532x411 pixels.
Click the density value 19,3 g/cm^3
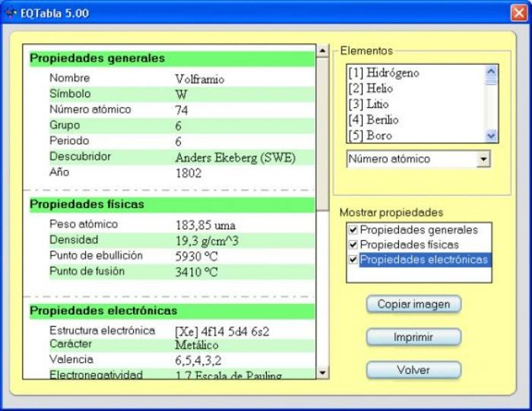point(207,241)
